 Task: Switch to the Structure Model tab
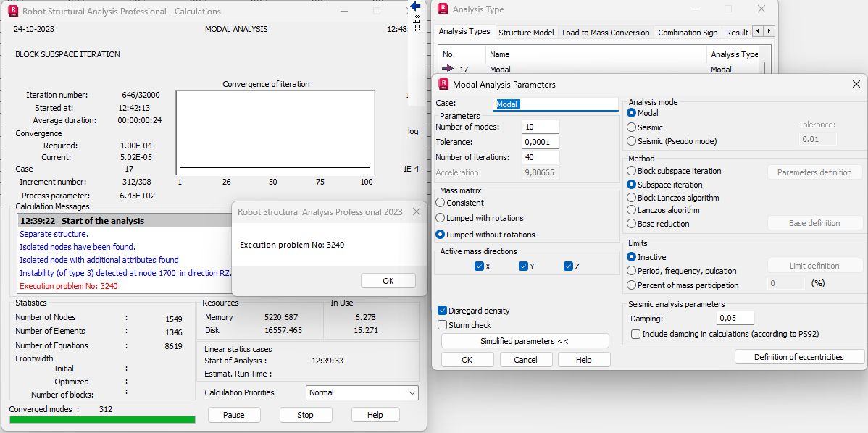[x=525, y=31]
